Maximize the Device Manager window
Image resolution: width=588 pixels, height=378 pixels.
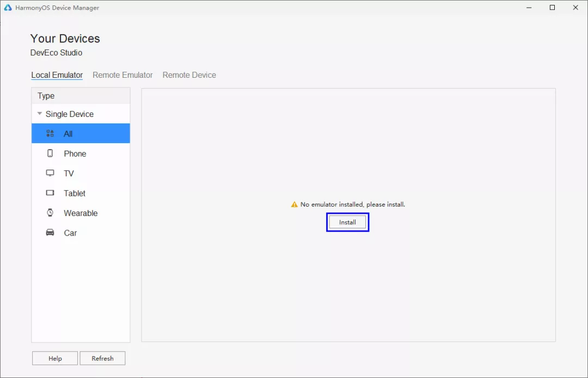tap(552, 8)
